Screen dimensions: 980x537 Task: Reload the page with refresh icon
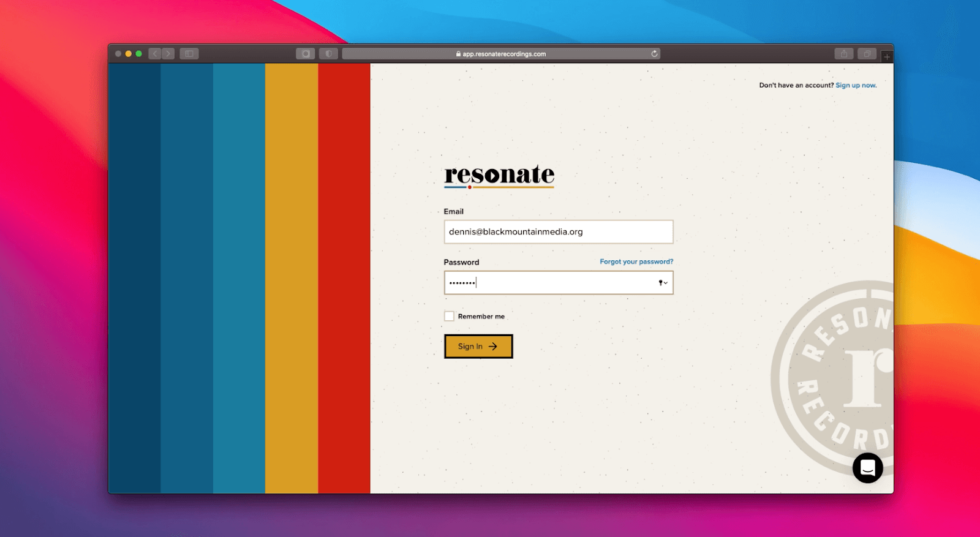pyautogui.click(x=654, y=54)
